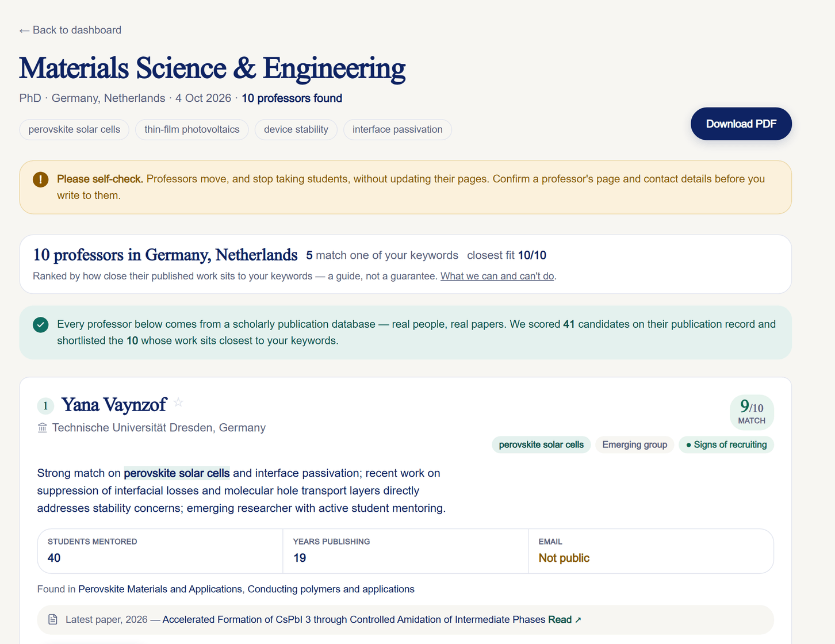Image resolution: width=835 pixels, height=644 pixels.
Task: Open the What we can and can't do link
Action: coord(497,276)
